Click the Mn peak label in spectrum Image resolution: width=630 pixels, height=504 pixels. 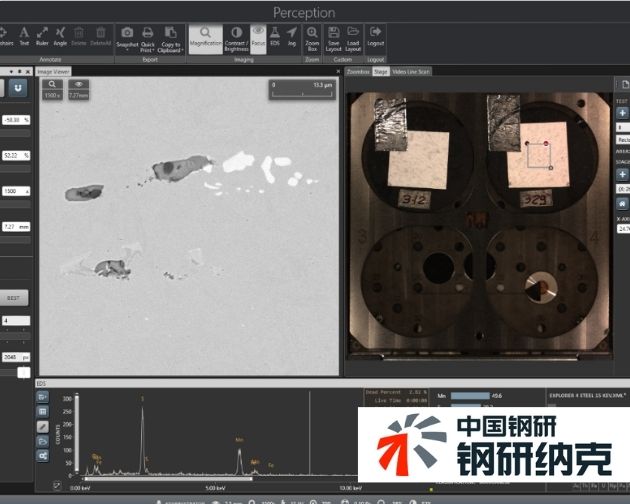coord(239,440)
